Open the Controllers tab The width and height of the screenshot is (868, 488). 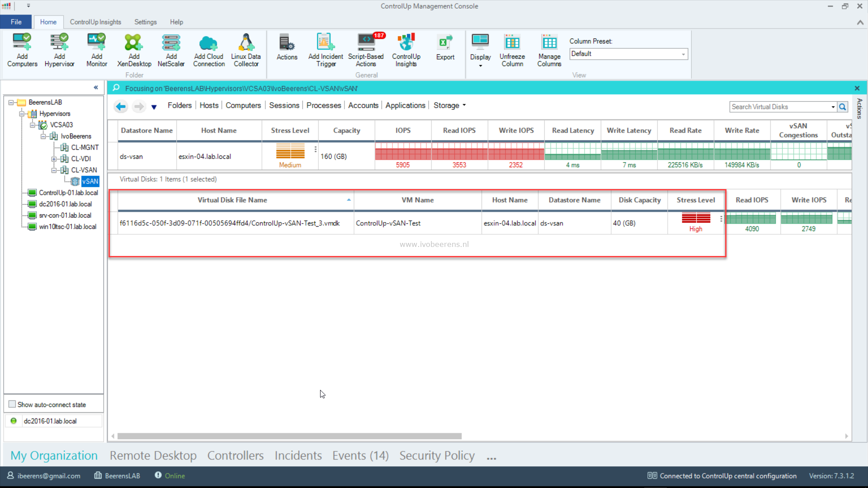coord(235,455)
